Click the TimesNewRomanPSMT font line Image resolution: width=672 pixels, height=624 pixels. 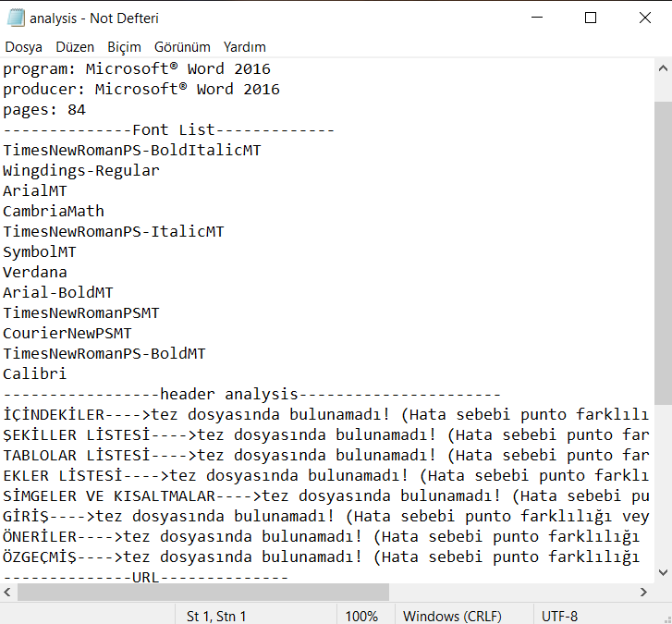point(81,312)
